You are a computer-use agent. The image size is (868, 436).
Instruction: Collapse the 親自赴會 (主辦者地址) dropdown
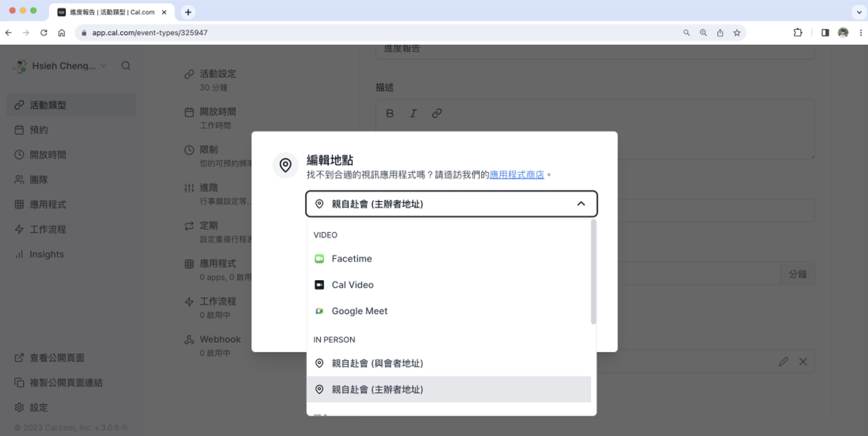coord(581,203)
